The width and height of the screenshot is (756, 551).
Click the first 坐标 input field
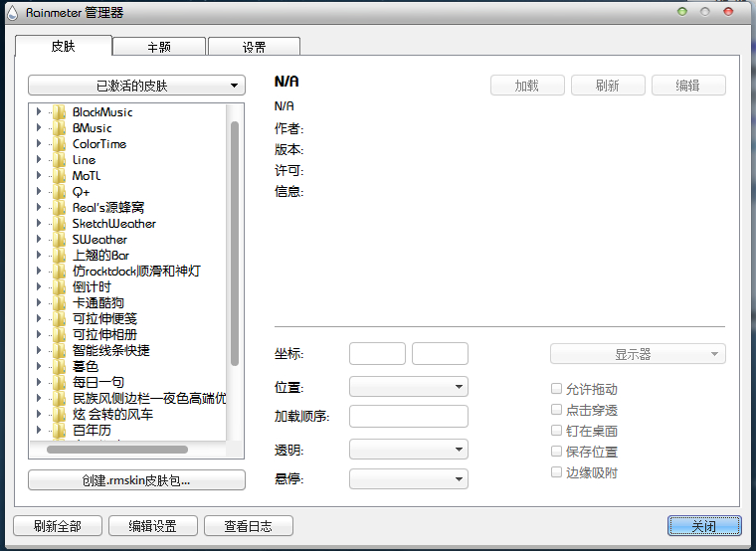click(x=377, y=354)
